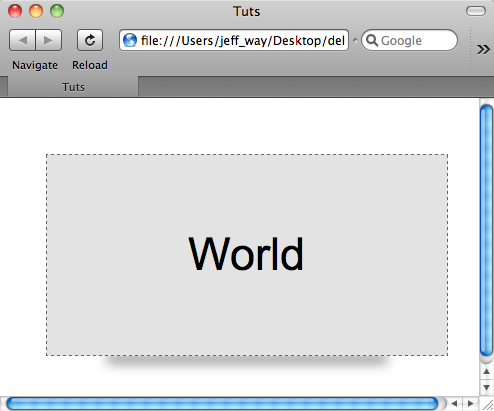This screenshot has height=411, width=494.
Task: Click the horizontal scrollbar left arrow
Action: click(454, 404)
